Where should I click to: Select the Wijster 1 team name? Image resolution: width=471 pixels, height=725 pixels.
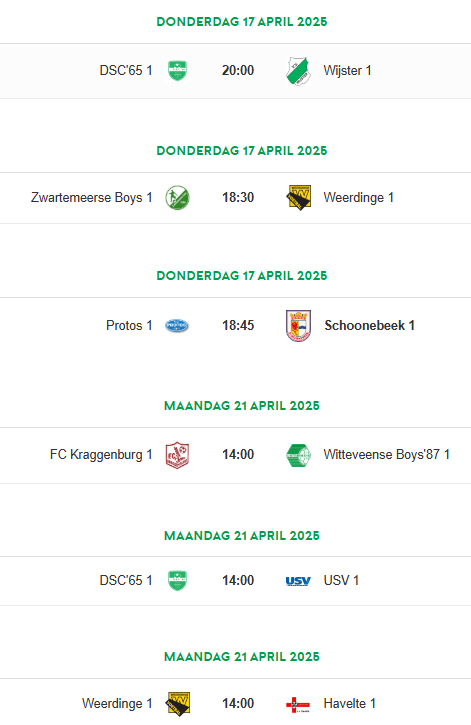pyautogui.click(x=347, y=71)
